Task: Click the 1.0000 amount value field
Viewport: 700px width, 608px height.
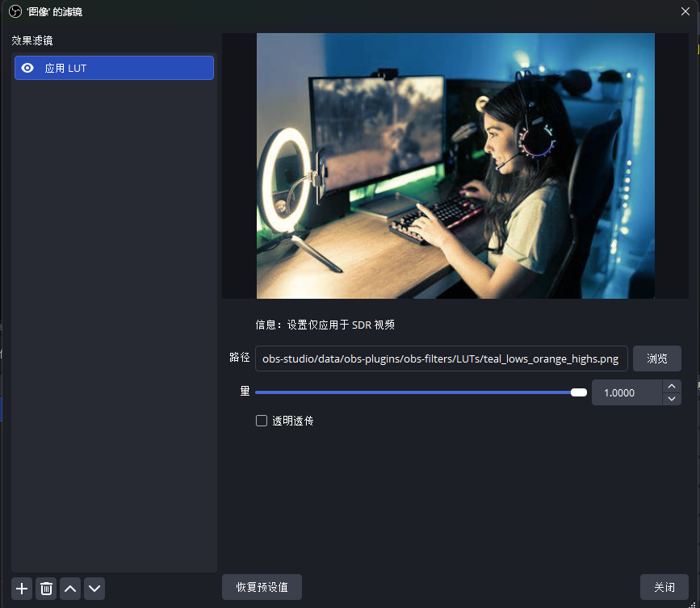Action: coord(627,393)
